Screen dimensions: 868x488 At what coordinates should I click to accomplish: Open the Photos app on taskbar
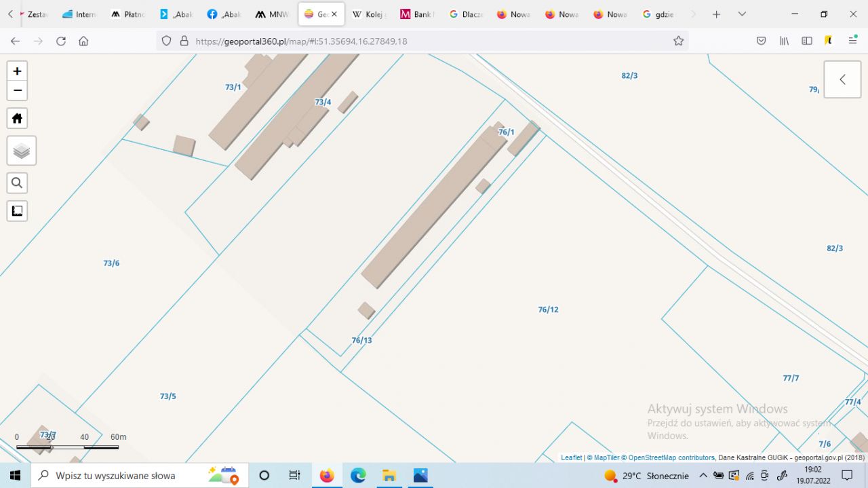click(420, 476)
